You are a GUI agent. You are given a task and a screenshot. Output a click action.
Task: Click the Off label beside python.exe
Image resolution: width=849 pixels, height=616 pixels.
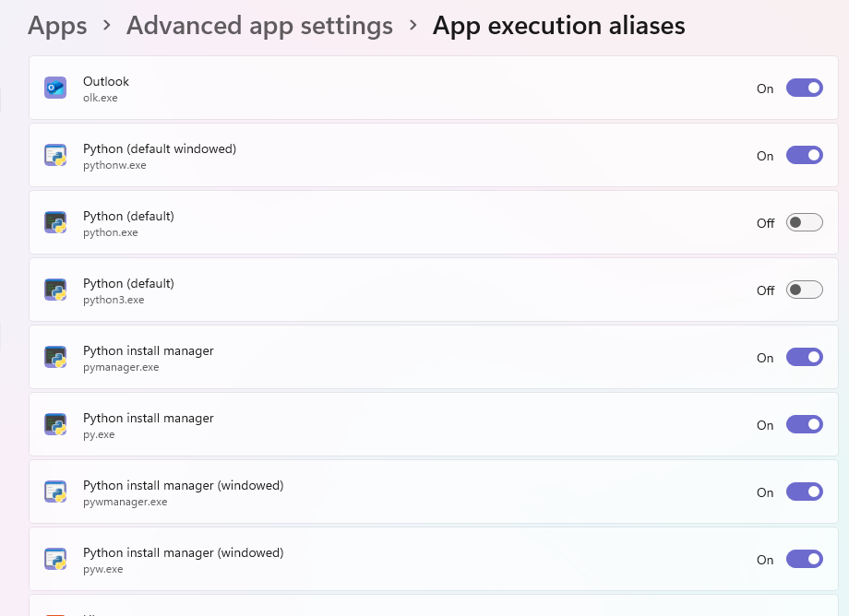pos(764,222)
